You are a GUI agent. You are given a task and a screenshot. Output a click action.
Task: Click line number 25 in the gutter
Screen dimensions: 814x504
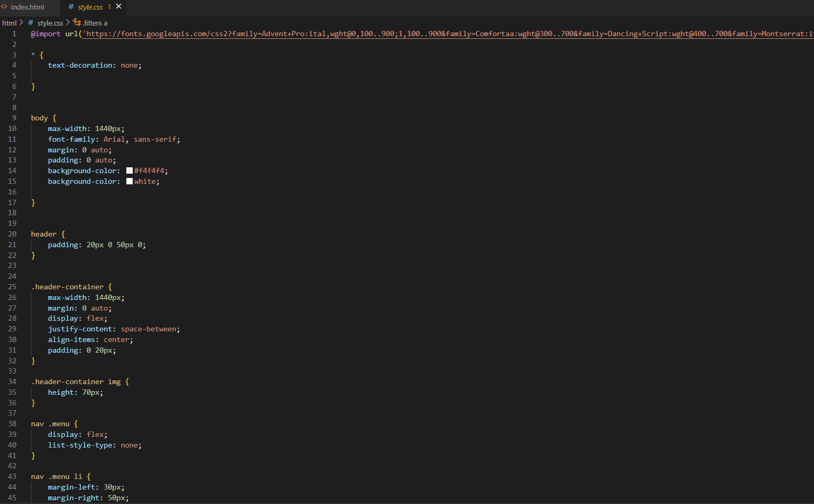point(12,287)
